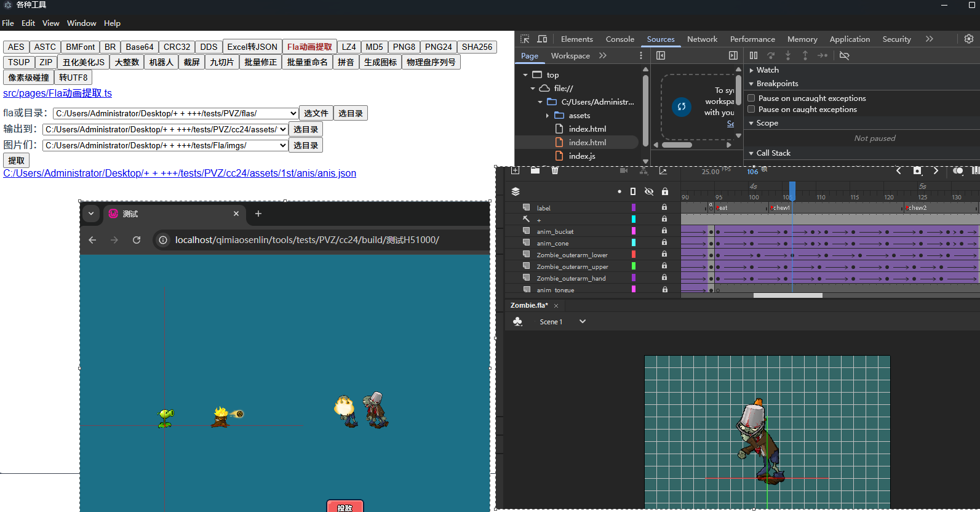Enable Pause on uncaught exceptions
The height and width of the screenshot is (512, 980).
pyautogui.click(x=751, y=98)
